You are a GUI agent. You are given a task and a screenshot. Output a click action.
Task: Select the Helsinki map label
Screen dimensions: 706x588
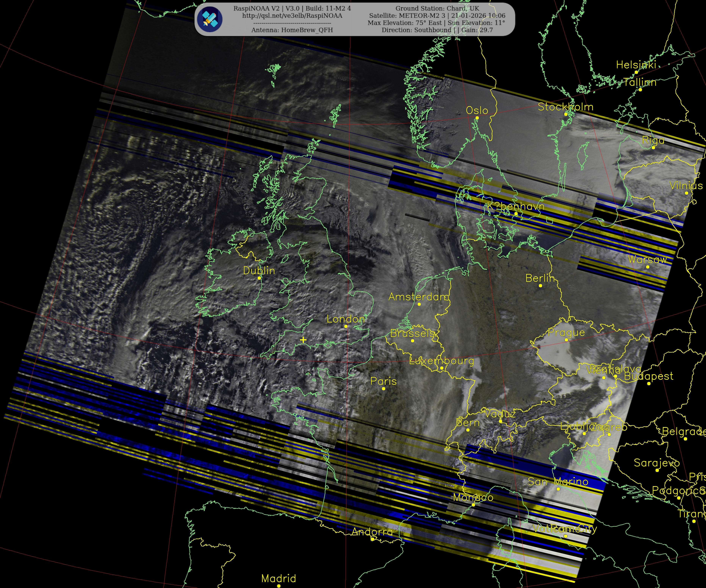point(636,65)
